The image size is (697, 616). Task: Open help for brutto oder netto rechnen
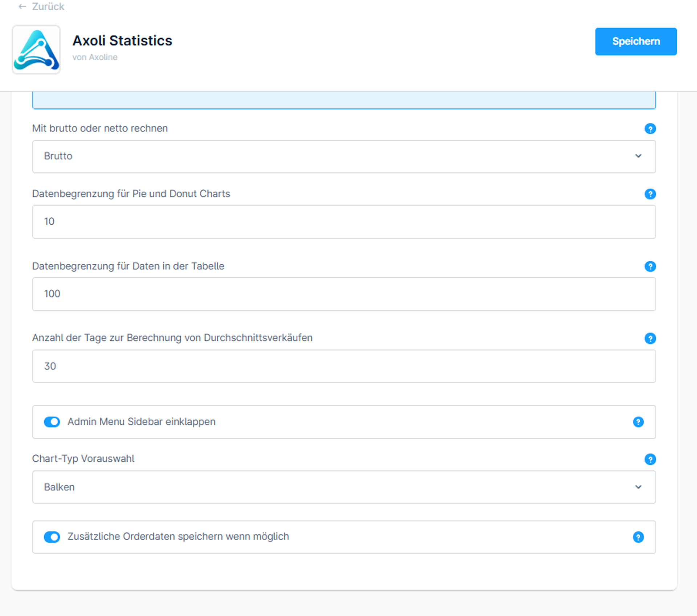650,128
